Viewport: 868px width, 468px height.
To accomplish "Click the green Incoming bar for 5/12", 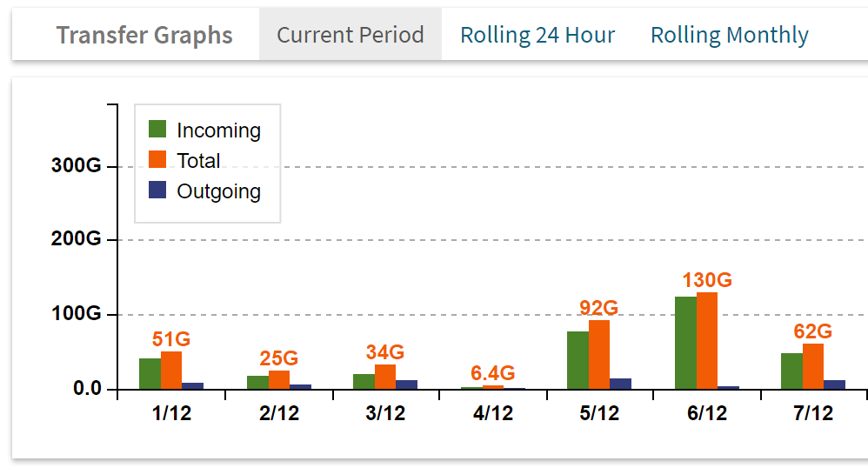I will 578,360.
